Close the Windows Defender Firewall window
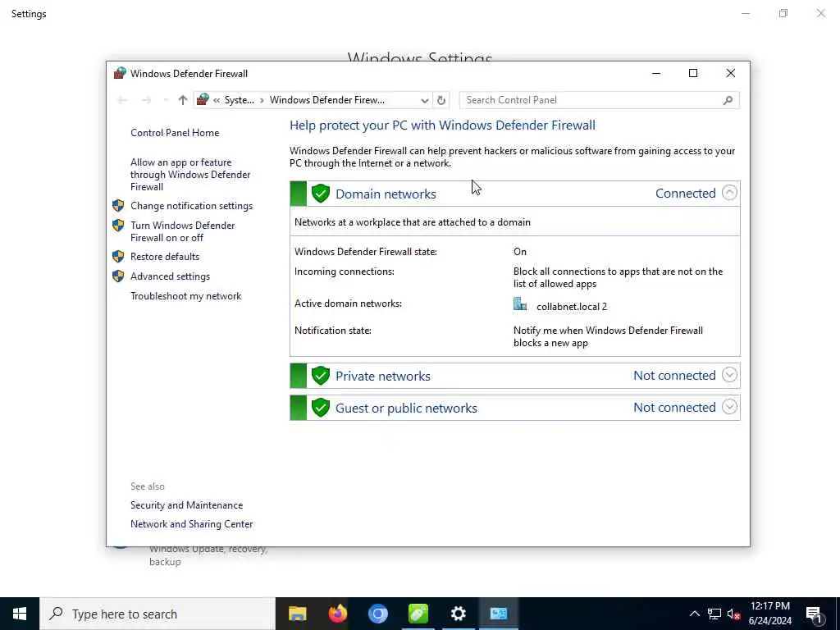The image size is (840, 630). pos(730,73)
